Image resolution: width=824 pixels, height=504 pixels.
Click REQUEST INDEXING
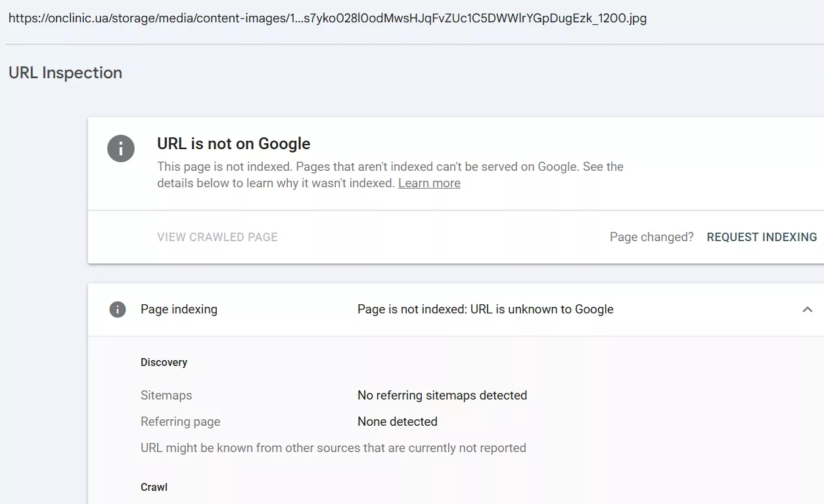[x=762, y=237]
